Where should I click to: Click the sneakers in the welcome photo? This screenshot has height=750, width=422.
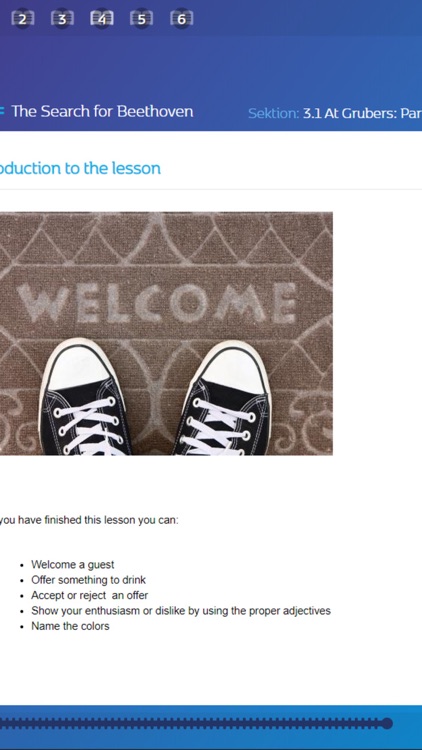[154, 397]
